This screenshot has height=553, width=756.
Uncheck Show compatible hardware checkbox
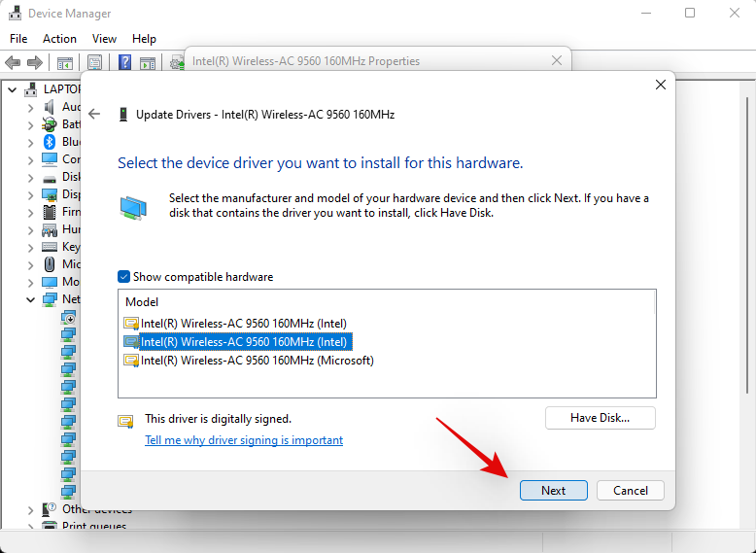124,277
